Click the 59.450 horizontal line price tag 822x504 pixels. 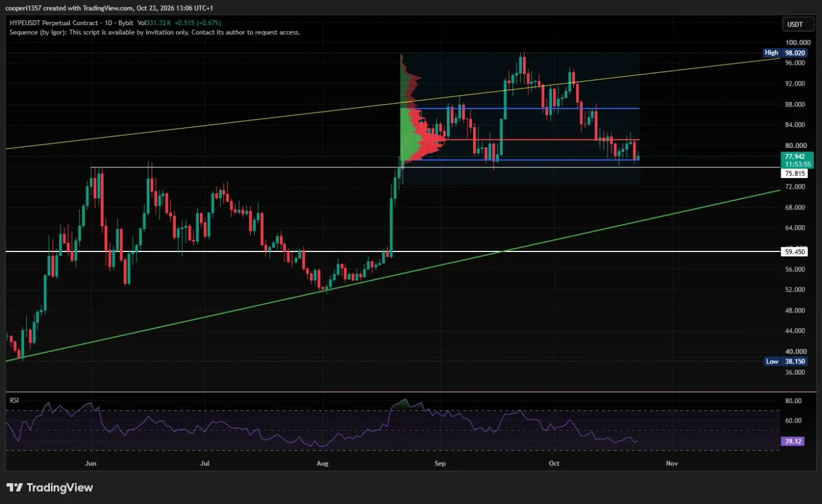point(795,251)
